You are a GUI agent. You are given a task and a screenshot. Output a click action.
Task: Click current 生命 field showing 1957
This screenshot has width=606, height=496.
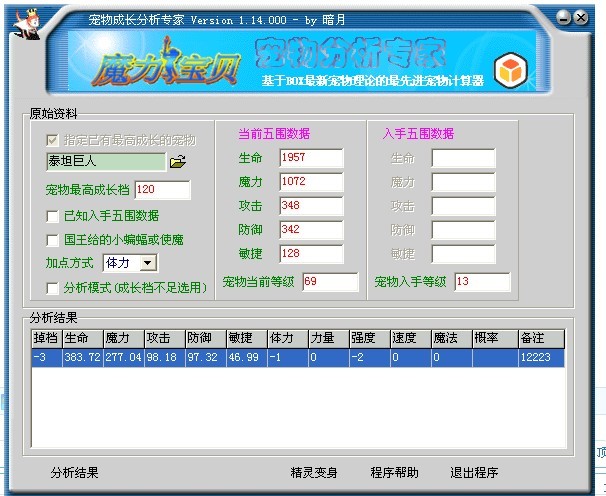310,158
